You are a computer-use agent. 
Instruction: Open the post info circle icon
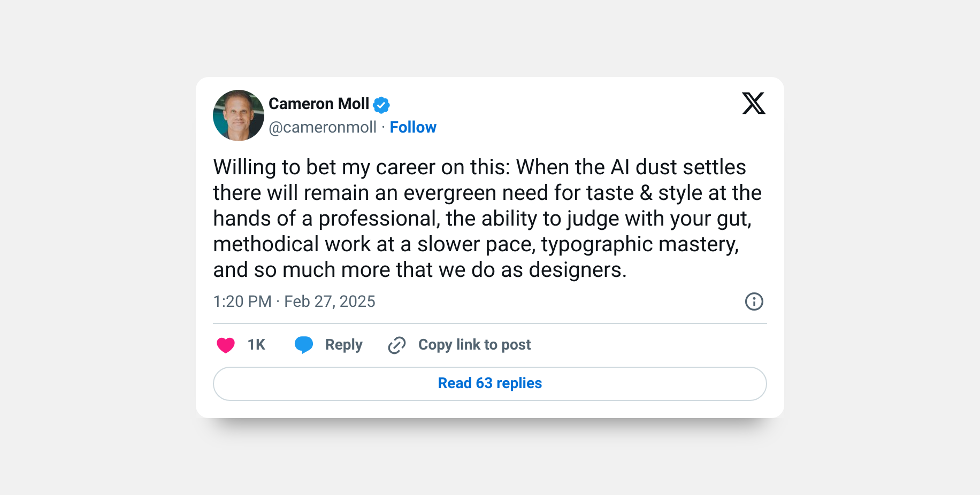pos(754,301)
